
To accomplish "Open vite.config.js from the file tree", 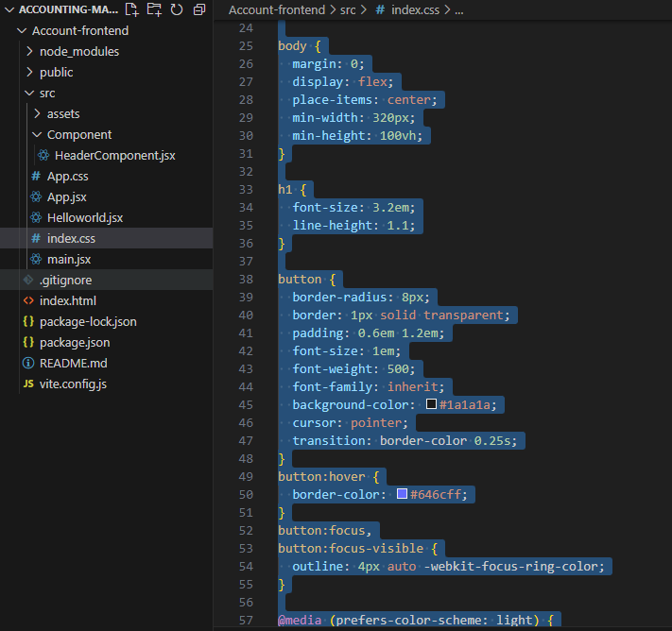I will pyautogui.click(x=73, y=384).
